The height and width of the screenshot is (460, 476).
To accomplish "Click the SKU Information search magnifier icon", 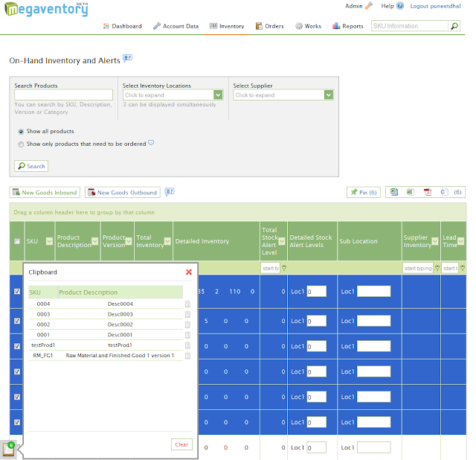I will [454, 26].
